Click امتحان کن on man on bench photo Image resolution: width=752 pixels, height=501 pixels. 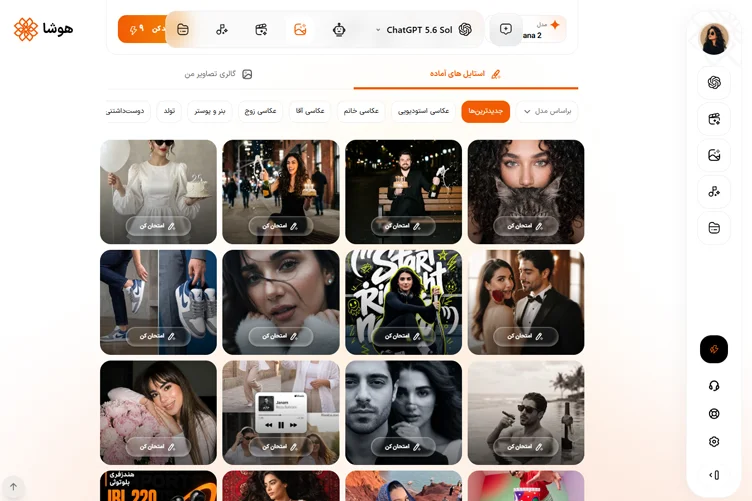point(403,226)
